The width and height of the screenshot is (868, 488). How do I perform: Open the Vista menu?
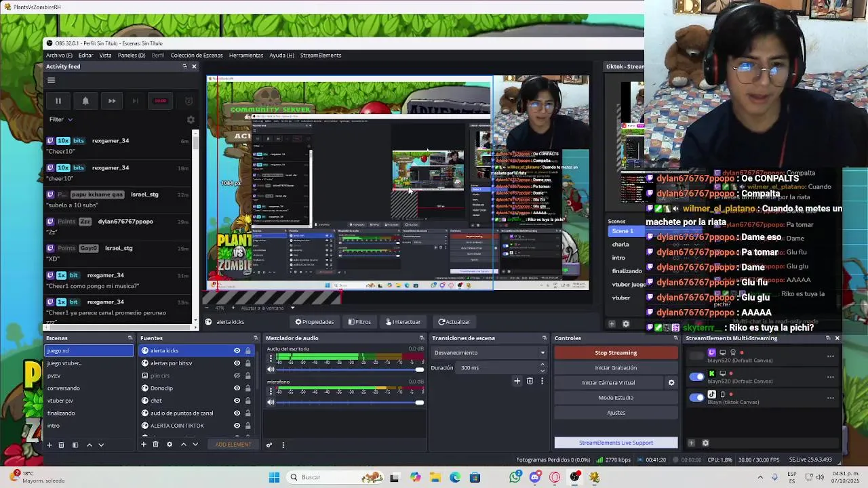tap(105, 56)
